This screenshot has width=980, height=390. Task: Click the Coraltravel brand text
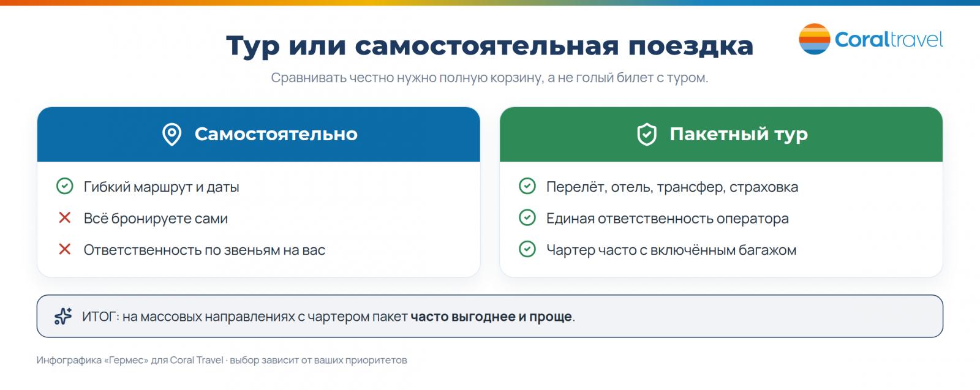(889, 40)
